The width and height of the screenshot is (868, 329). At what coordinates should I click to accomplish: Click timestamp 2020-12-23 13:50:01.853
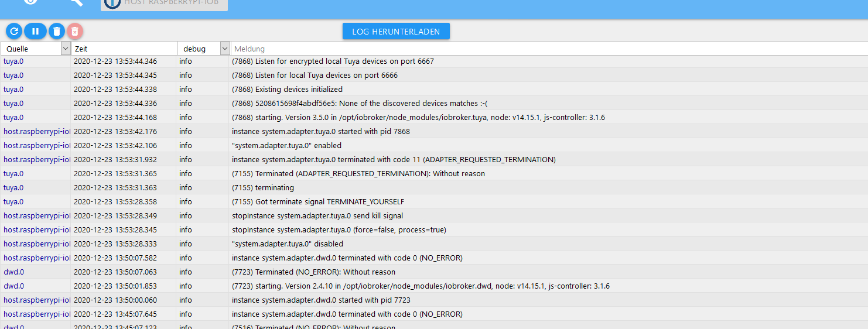[115, 286]
